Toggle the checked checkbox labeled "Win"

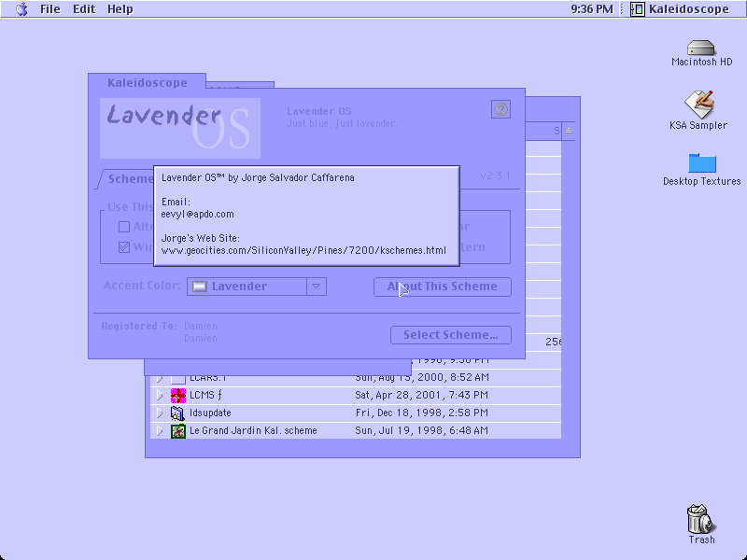coord(124,247)
